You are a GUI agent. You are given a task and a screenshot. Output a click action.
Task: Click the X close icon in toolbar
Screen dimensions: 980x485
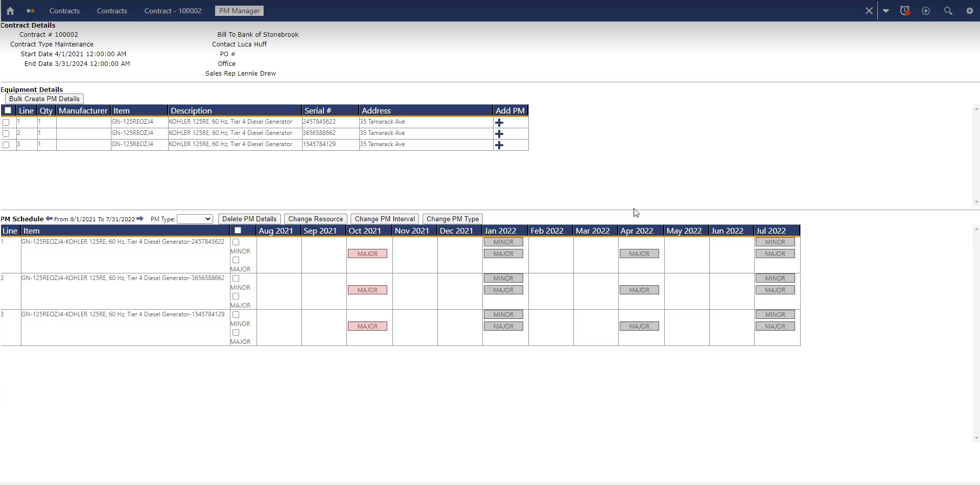(868, 10)
